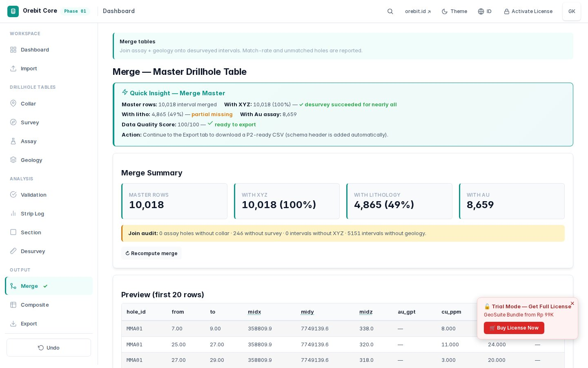The image size is (588, 368).
Task: Click the Master Rows summary card
Action: point(174,201)
